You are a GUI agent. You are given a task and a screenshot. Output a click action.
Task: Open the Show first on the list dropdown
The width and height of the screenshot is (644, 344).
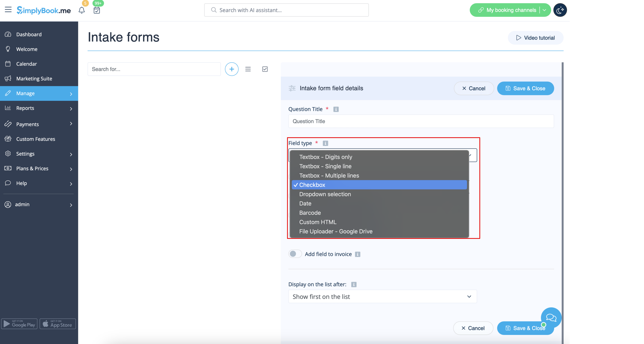pos(382,297)
